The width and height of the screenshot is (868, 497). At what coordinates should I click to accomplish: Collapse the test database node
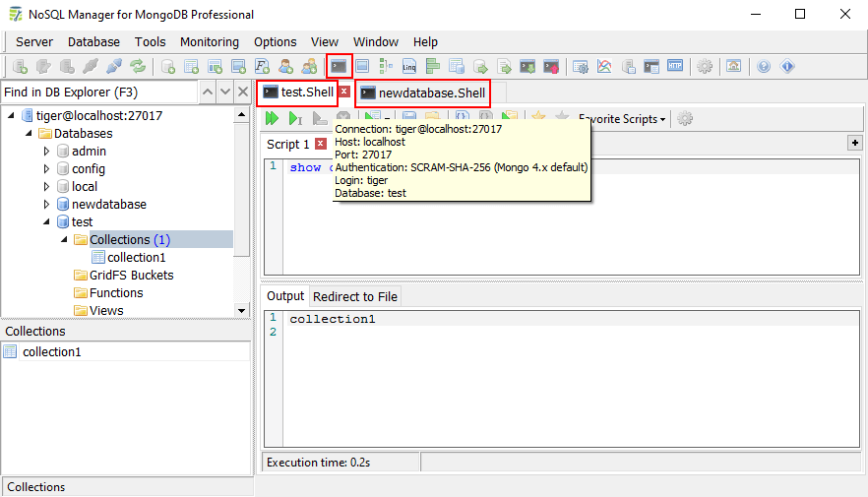tap(46, 222)
